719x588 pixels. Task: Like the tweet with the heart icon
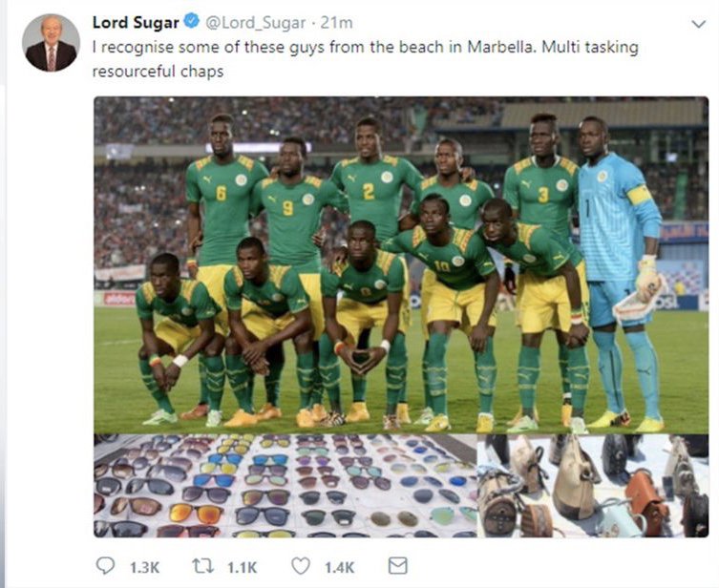point(304,567)
